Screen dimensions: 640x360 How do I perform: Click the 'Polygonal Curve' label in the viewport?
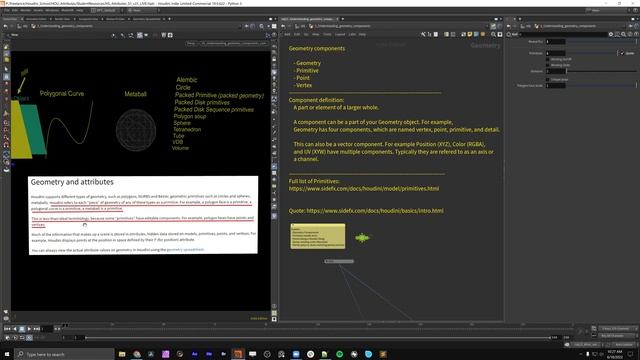pyautogui.click(x=62, y=93)
